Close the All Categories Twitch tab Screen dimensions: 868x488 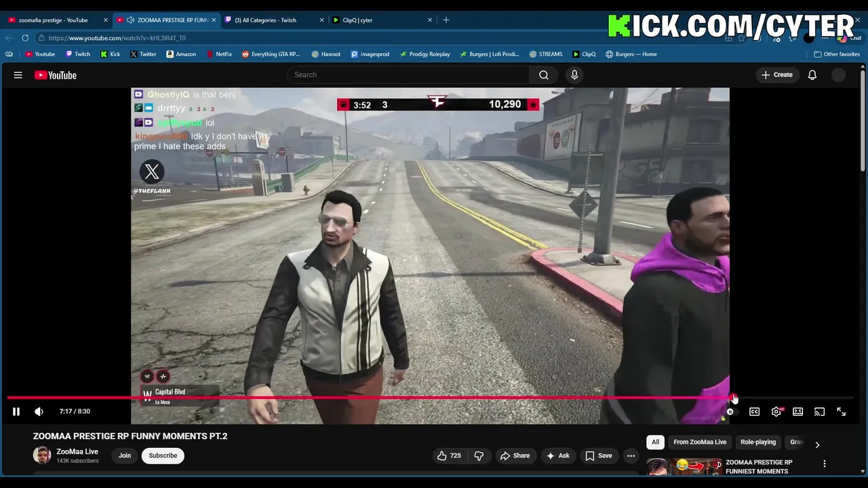[x=321, y=20]
